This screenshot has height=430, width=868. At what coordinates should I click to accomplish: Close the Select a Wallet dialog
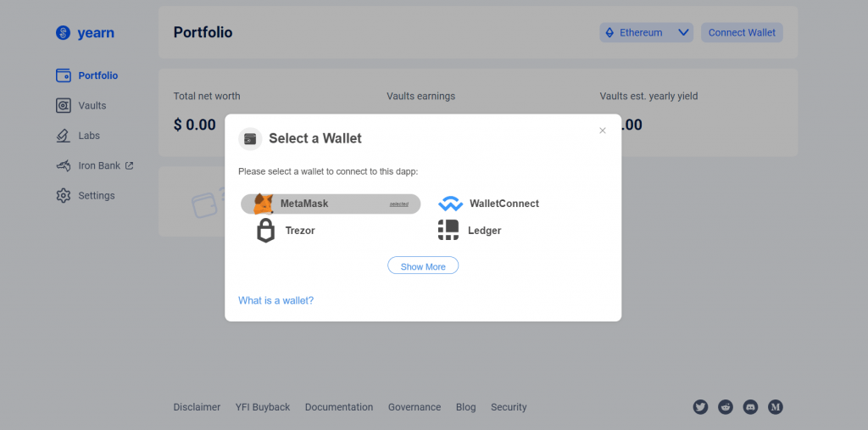pyautogui.click(x=603, y=131)
